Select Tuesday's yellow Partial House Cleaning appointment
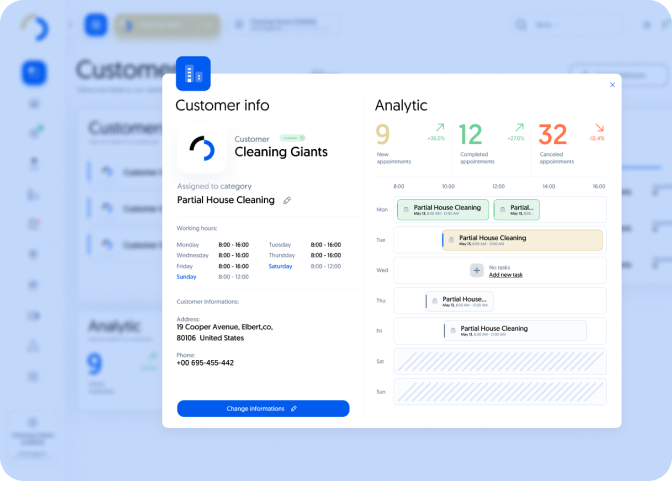 522,240
